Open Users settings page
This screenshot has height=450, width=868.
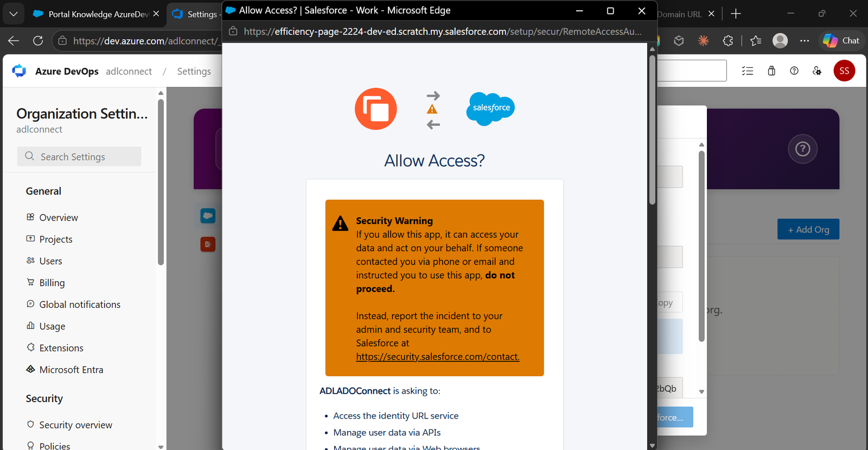[50, 261]
